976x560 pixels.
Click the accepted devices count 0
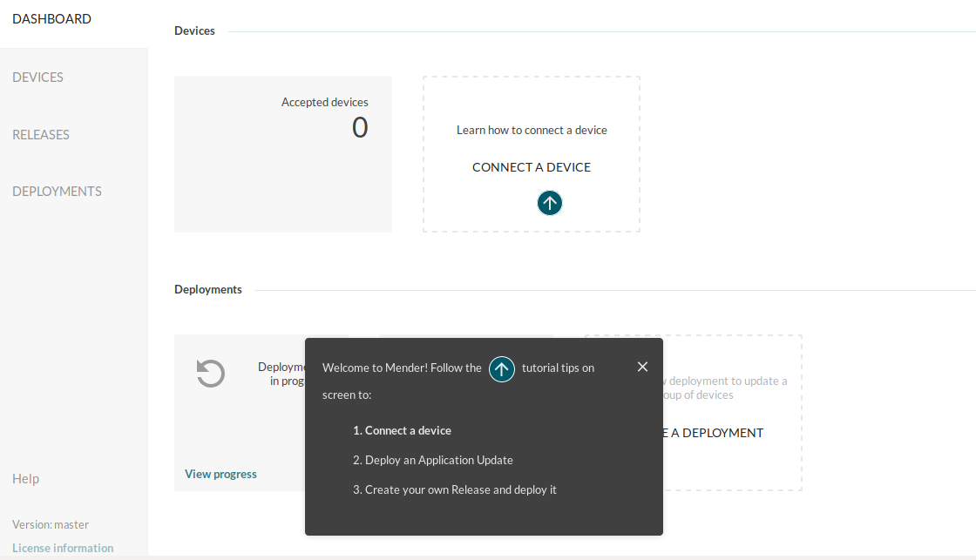click(360, 127)
